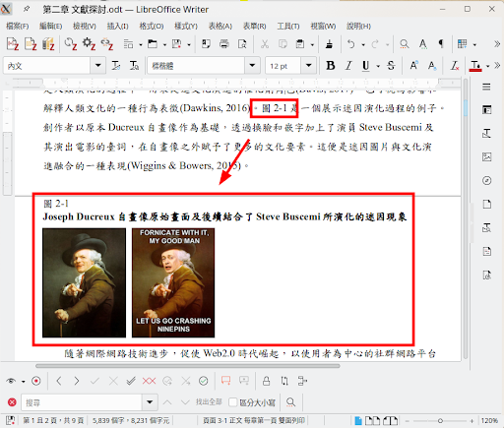Click Zotero Add Note icon

tap(31, 43)
